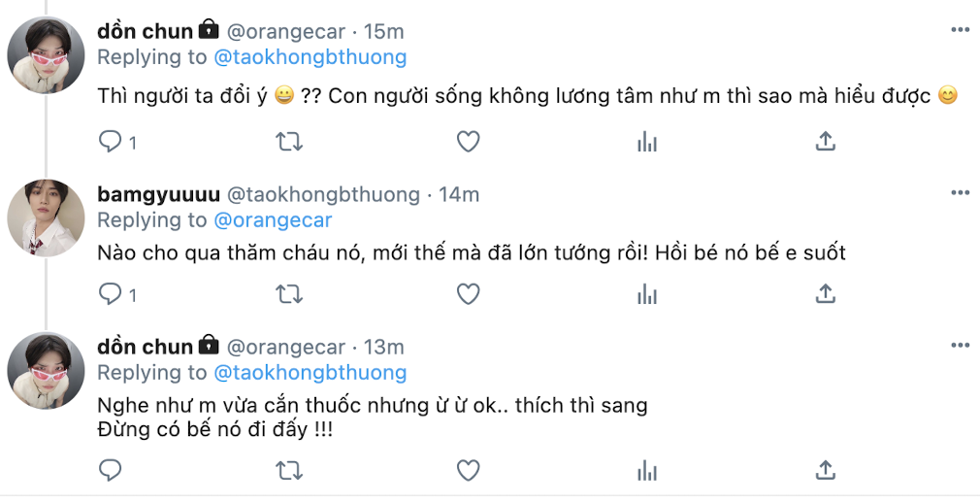Open the 13m timestamp of last tweet
This screenshot has width=980, height=503.
pos(383,347)
